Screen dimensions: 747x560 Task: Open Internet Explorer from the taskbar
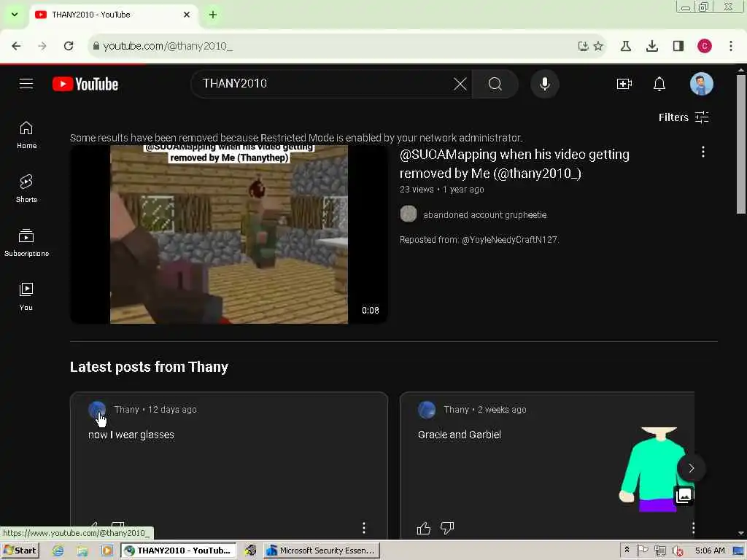58,551
